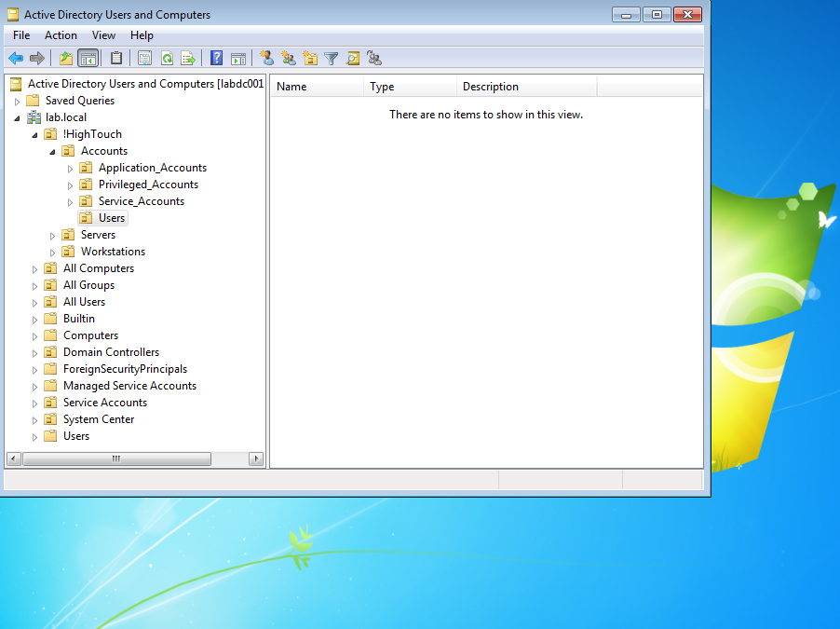Create a new user with the single-person icon
This screenshot has height=629, width=840.
click(x=266, y=58)
